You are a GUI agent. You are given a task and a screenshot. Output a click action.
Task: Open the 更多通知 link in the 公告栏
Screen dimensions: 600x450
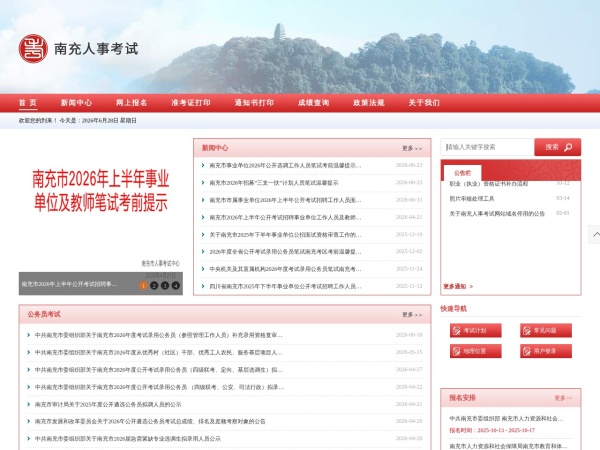pyautogui.click(x=458, y=286)
